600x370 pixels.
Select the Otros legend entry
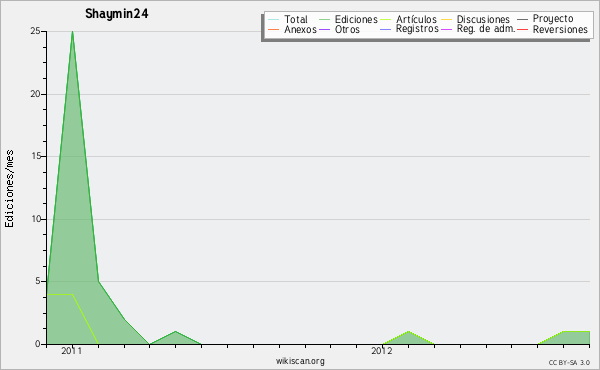tap(347, 29)
